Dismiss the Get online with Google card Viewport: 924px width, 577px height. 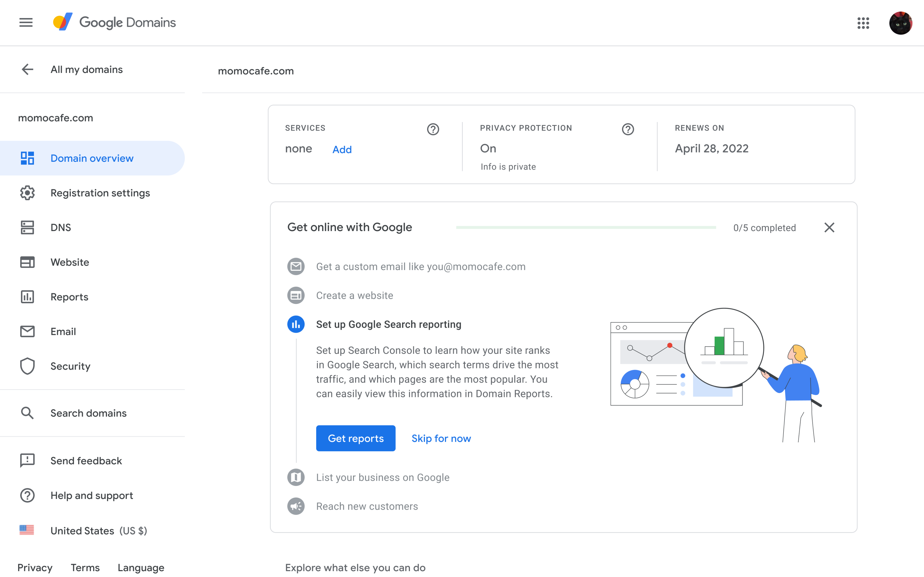(x=829, y=227)
